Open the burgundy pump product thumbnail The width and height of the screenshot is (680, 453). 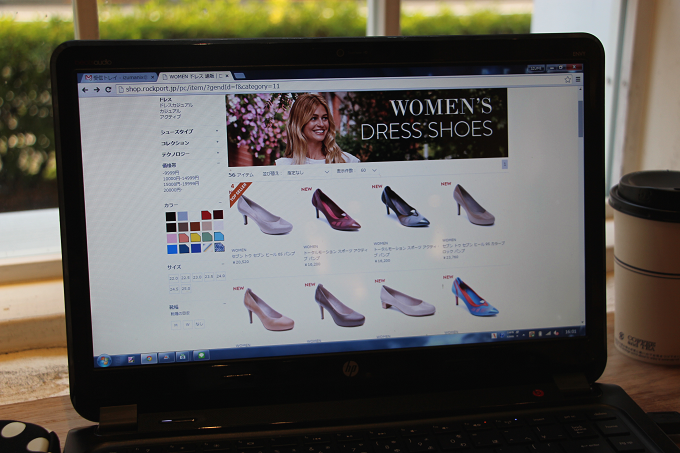[335, 210]
